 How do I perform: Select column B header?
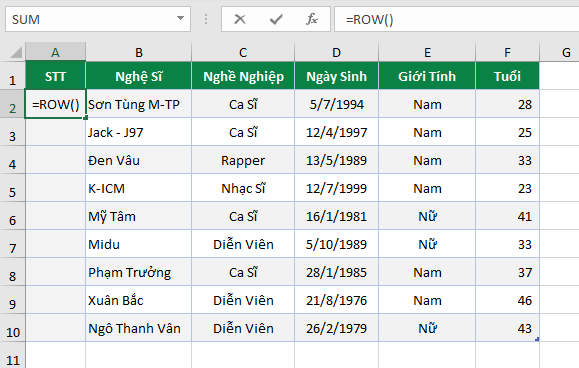click(138, 52)
